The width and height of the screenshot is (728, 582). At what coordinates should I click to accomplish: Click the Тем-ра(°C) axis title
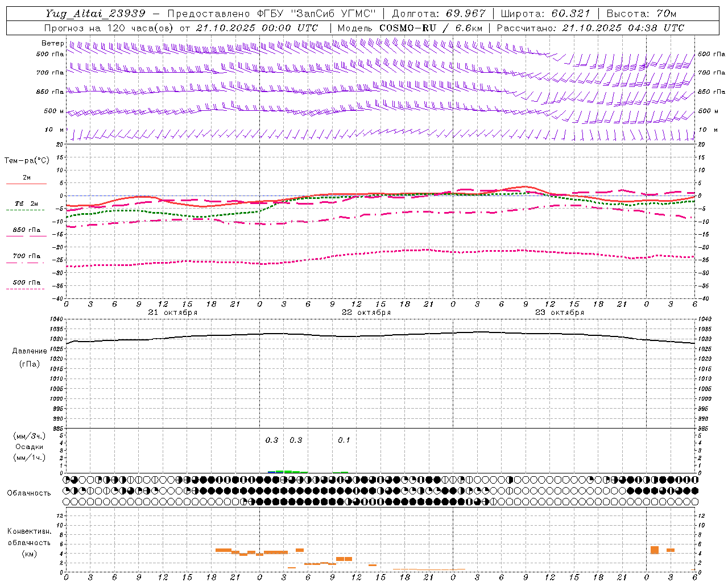pyautogui.click(x=27, y=161)
